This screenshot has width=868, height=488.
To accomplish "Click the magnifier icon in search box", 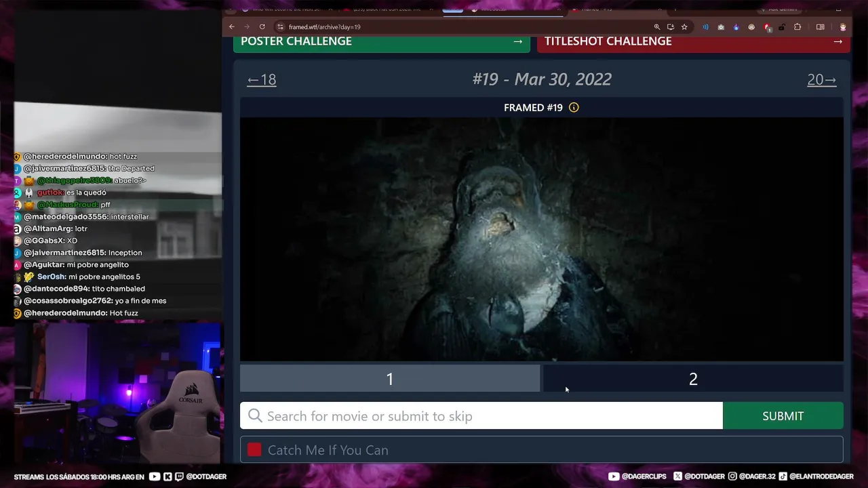I will (255, 416).
